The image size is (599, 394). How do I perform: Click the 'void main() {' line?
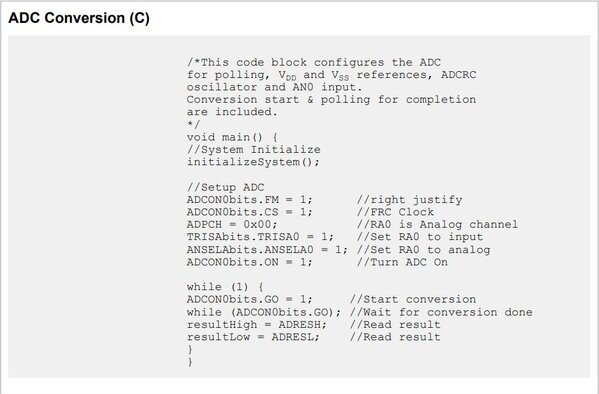pyautogui.click(x=232, y=137)
